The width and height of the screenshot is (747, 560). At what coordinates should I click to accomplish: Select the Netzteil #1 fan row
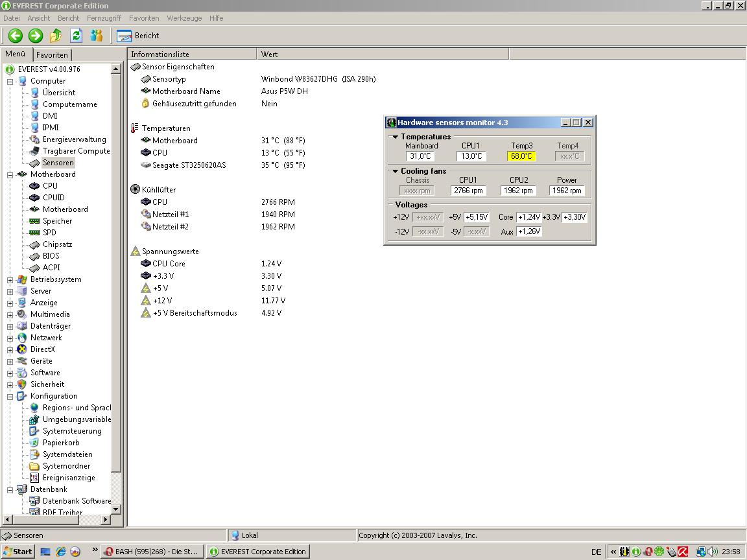coord(218,215)
